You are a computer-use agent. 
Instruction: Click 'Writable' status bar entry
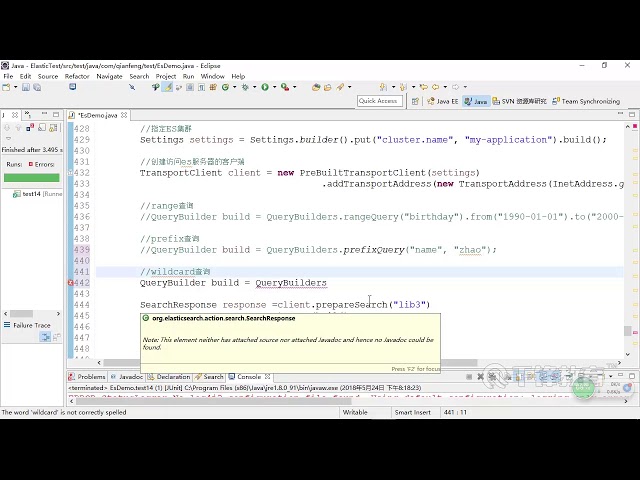355,412
